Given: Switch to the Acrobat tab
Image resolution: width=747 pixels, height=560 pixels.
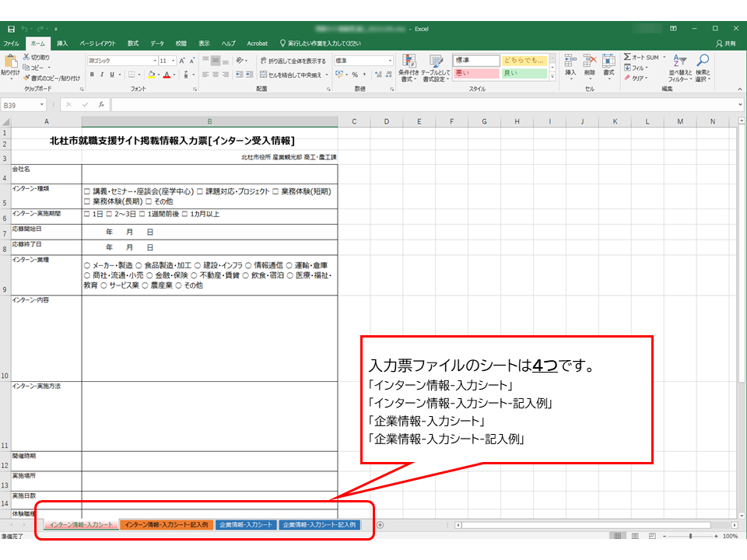Looking at the screenshot, I should click(258, 44).
